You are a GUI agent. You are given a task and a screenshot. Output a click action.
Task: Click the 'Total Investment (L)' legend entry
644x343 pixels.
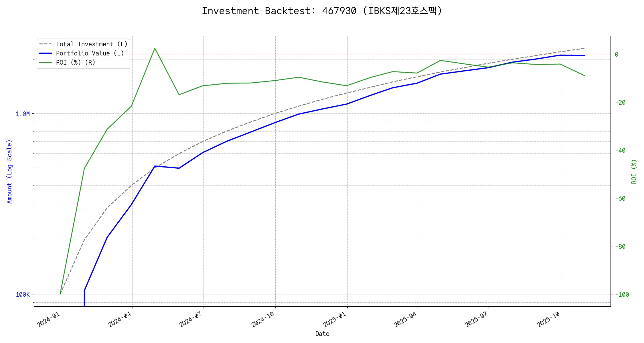click(92, 44)
